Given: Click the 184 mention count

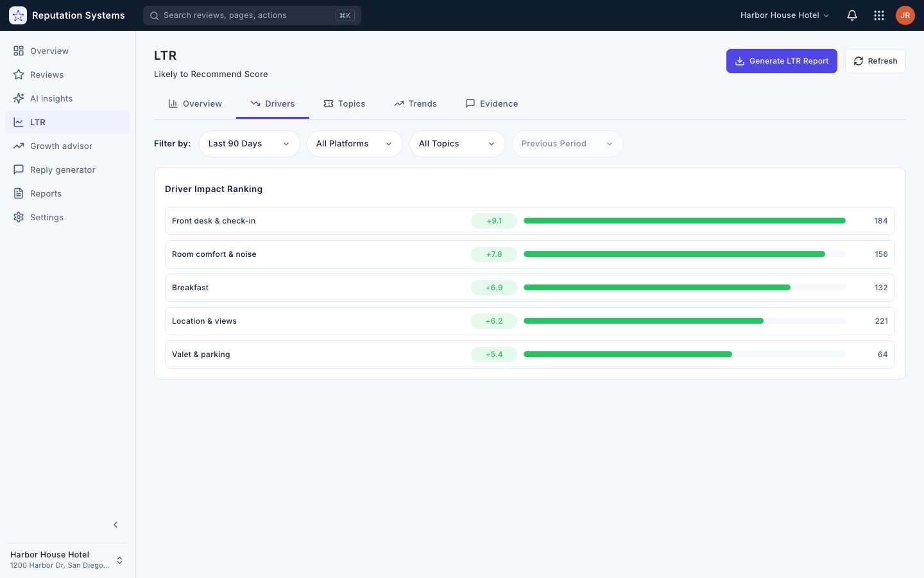Looking at the screenshot, I should click(x=881, y=221).
